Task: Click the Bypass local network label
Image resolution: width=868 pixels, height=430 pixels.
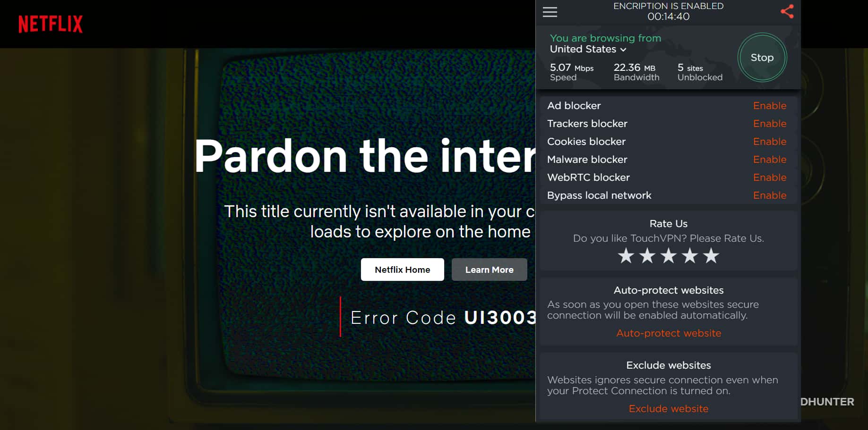Action: (x=599, y=195)
